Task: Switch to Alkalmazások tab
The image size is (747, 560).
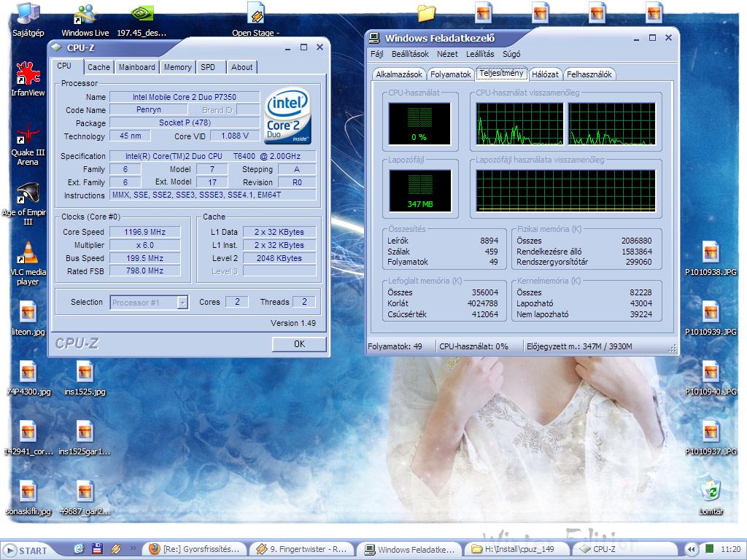Action: click(399, 74)
